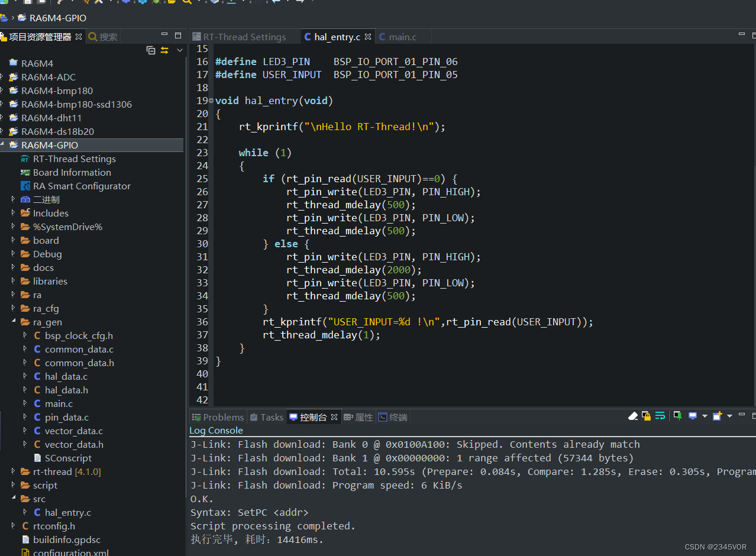Screen dimensions: 756x556
Task: Click the open new console icon
Action: [x=717, y=416]
